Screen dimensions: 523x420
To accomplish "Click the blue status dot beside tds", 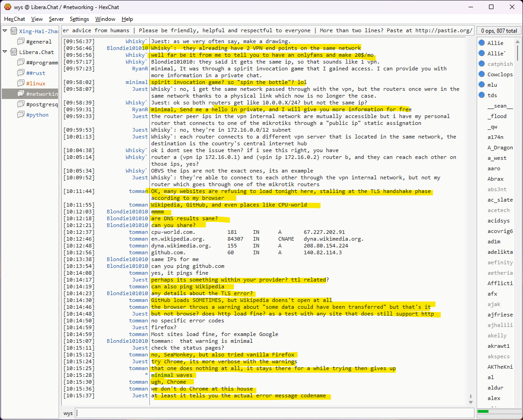I will pyautogui.click(x=482, y=95).
